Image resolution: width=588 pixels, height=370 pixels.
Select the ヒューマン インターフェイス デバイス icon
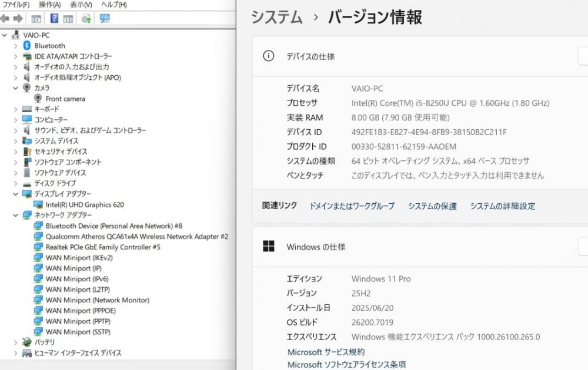[x=26, y=353]
